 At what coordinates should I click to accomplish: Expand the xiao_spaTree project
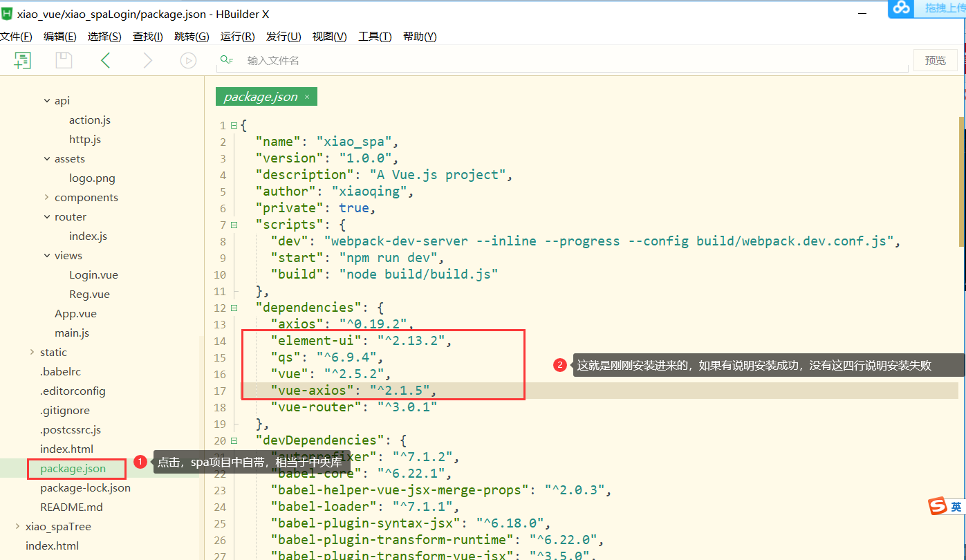[x=18, y=526]
